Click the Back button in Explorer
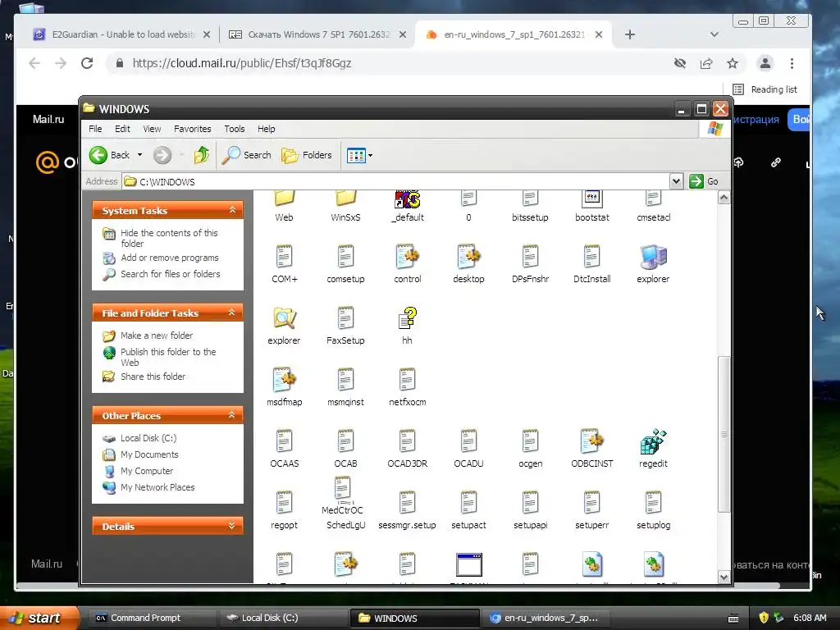Screen dimensions: 840x630 pos(110,155)
